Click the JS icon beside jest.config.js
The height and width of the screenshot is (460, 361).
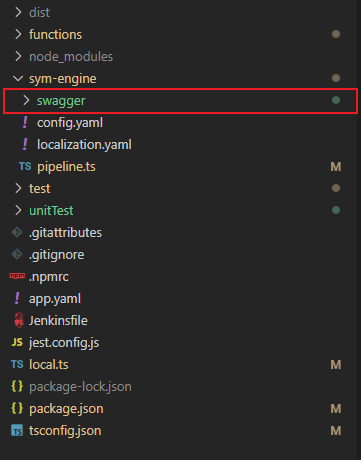coord(17,342)
